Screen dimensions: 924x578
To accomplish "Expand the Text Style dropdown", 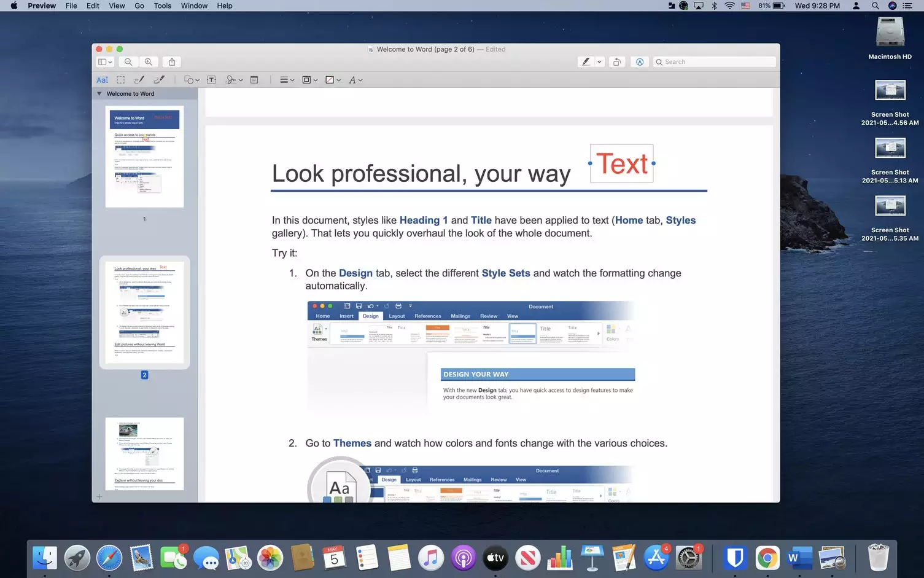I will [x=355, y=80].
